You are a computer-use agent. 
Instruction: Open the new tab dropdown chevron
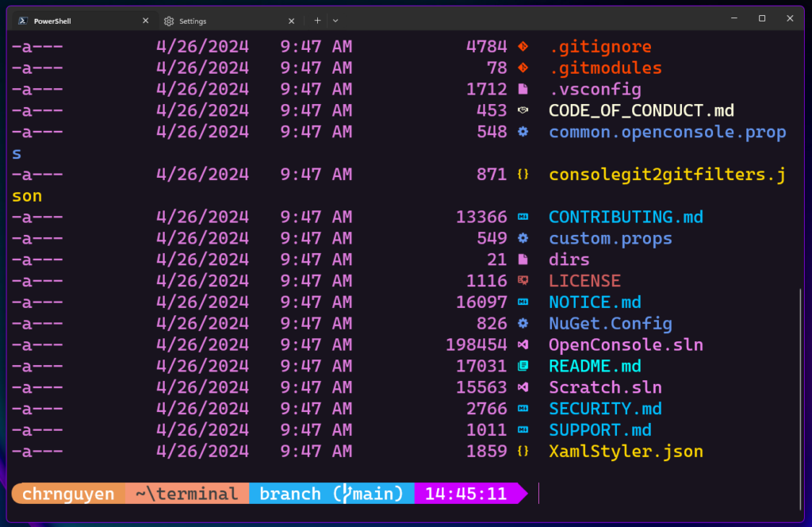(335, 20)
